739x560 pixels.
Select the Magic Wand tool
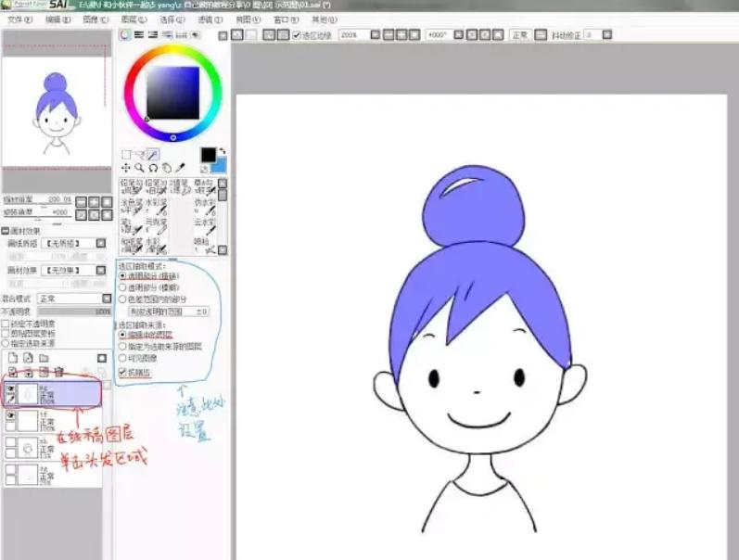point(153,155)
